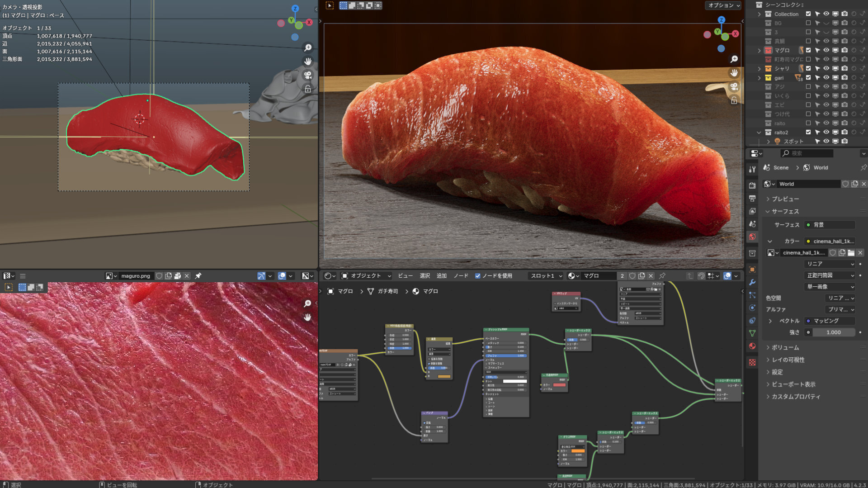Pin the maguro.png image in image editor

coord(198,276)
